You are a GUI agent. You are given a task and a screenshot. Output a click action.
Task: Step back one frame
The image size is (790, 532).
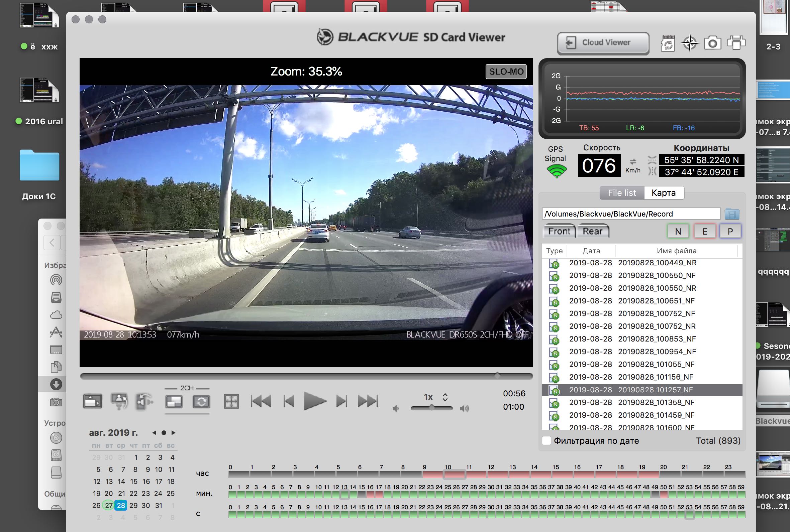point(289,401)
